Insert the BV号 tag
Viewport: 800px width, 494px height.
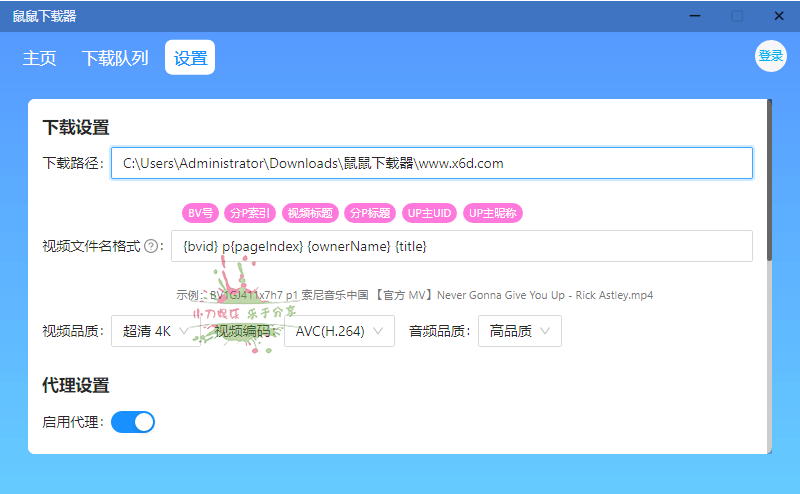[199, 213]
